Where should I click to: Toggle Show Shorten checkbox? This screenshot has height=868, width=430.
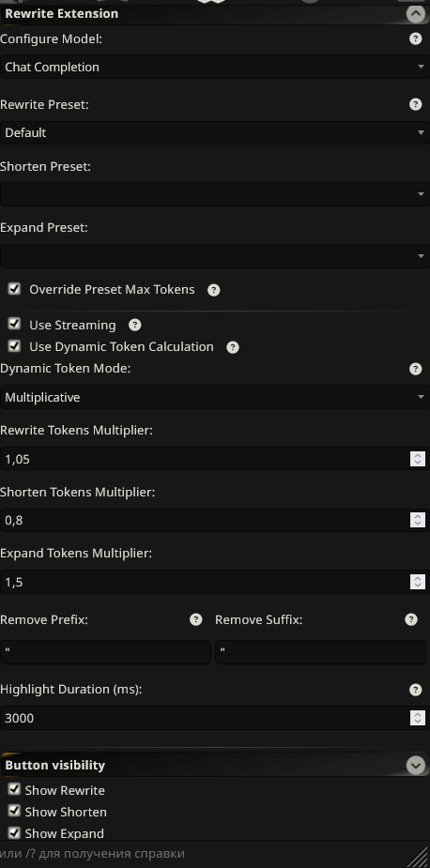(x=14, y=811)
